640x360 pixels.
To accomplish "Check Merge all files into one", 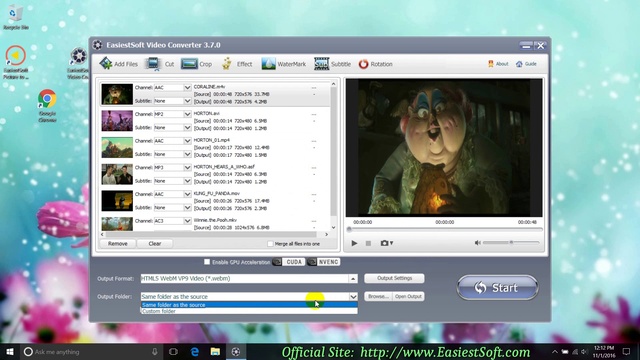I will 270,244.
